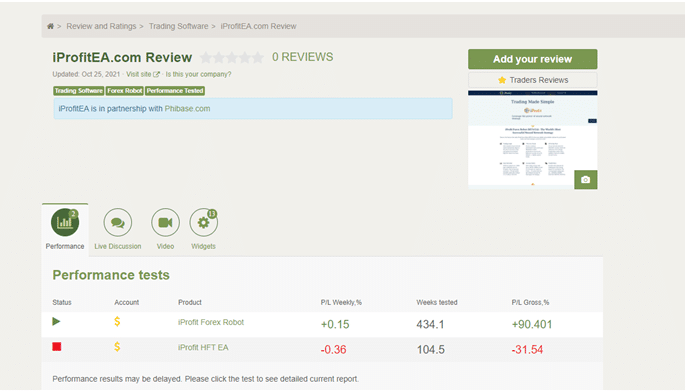Click the Updated: Oct 25, 2021 text
This screenshot has height=392, width=687.
click(x=86, y=74)
